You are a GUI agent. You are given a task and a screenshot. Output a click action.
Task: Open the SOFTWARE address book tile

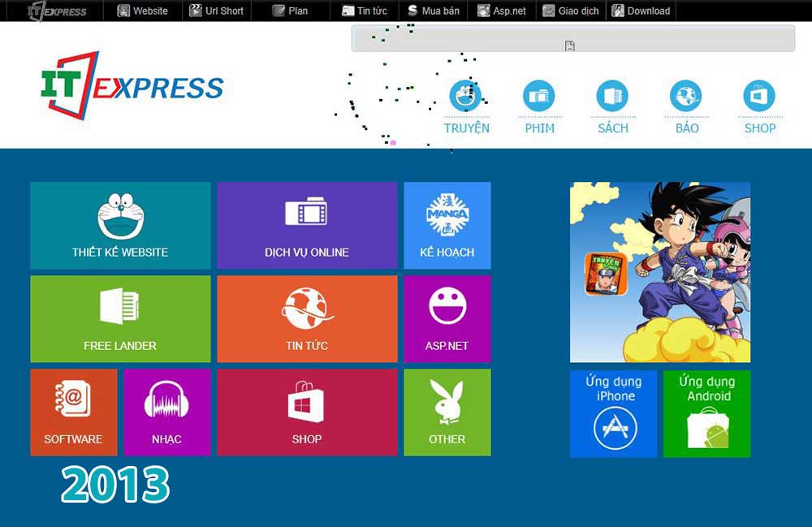click(74, 413)
